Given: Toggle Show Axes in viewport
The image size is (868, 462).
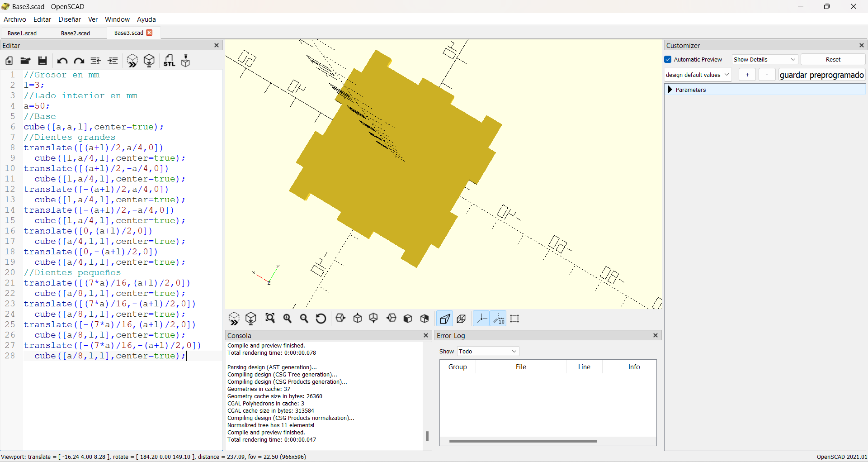Looking at the screenshot, I should 481,319.
